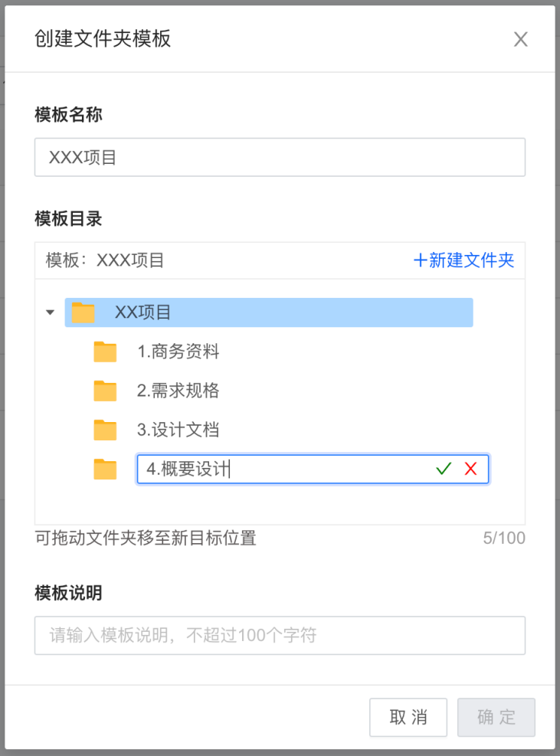Focus the 模板名称 input field
The image size is (560, 756).
(x=280, y=157)
